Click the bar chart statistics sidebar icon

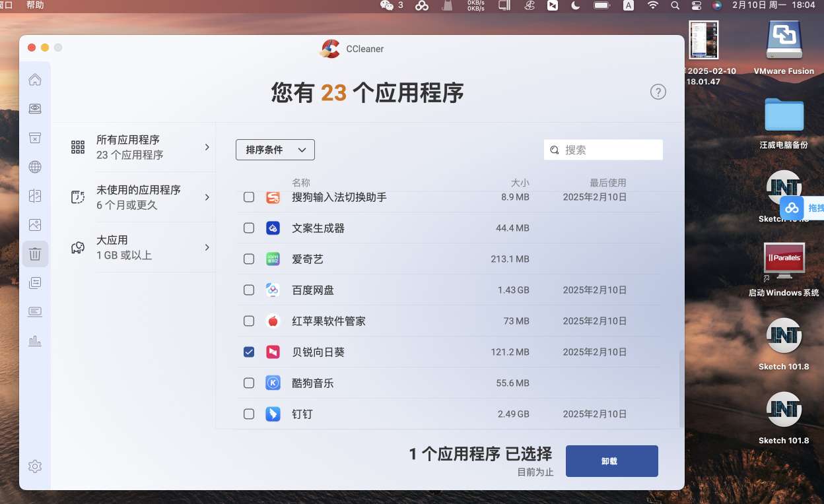[x=35, y=341]
